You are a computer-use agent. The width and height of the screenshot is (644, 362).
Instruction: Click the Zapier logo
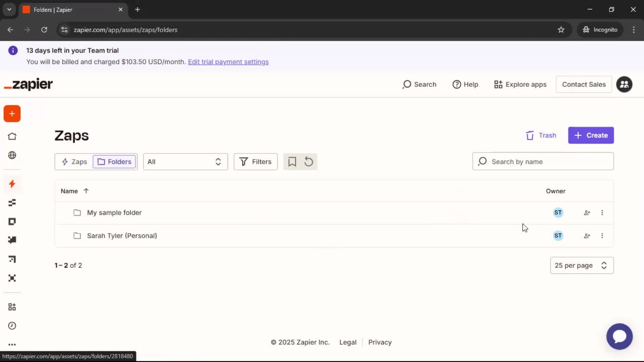pos(28,84)
